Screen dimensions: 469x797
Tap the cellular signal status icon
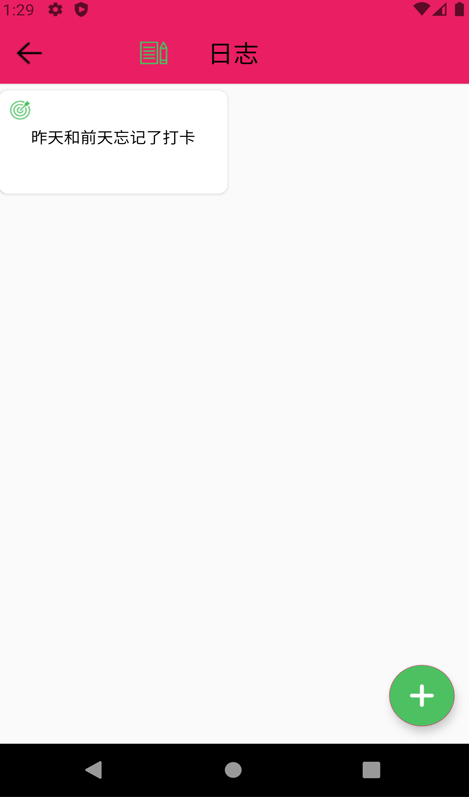click(x=440, y=9)
